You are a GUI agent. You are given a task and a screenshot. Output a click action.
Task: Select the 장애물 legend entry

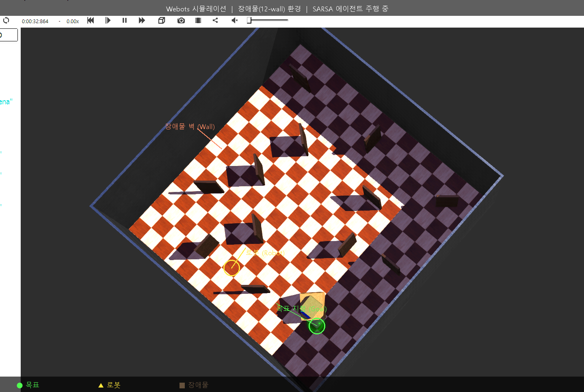click(x=194, y=385)
